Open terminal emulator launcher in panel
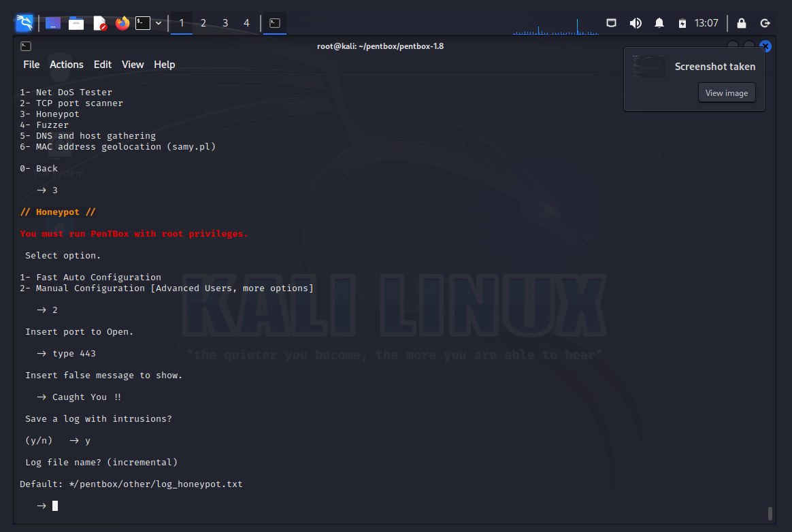The width and height of the screenshot is (792, 532). point(142,23)
